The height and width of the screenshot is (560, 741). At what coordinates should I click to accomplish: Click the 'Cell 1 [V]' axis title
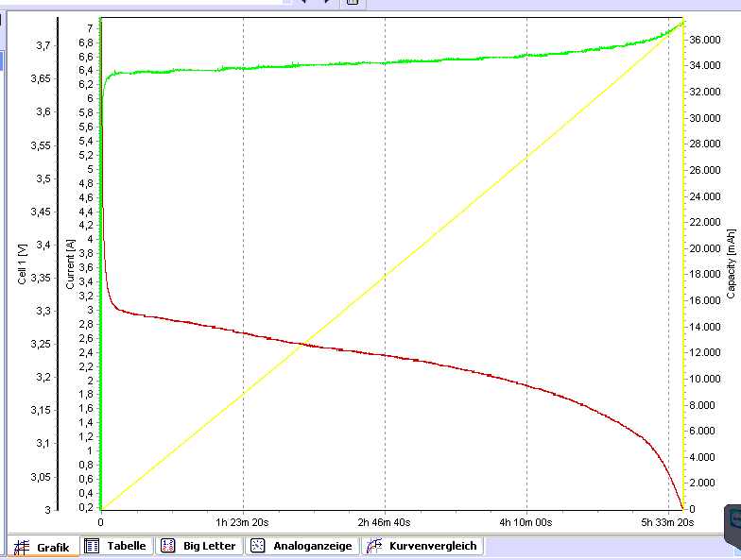[23, 263]
